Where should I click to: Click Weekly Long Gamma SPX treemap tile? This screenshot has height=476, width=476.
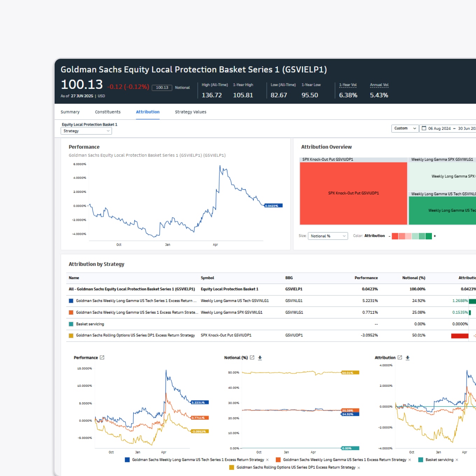(x=442, y=176)
